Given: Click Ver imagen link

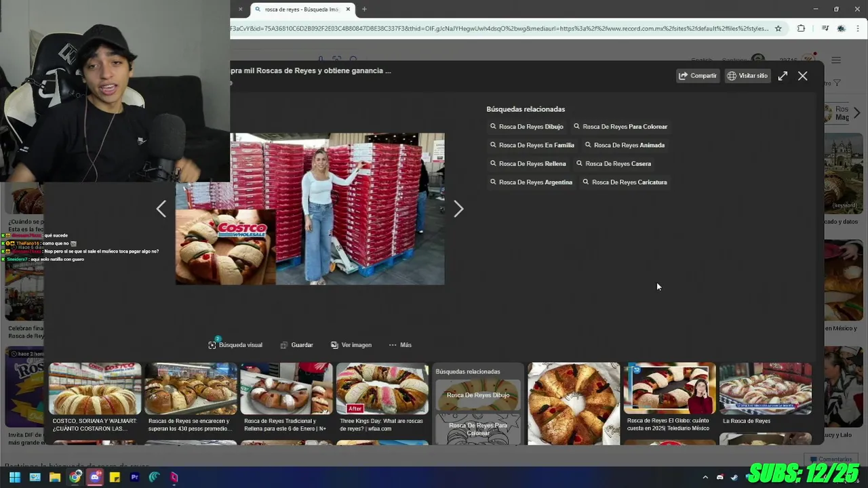Looking at the screenshot, I should click(x=351, y=345).
